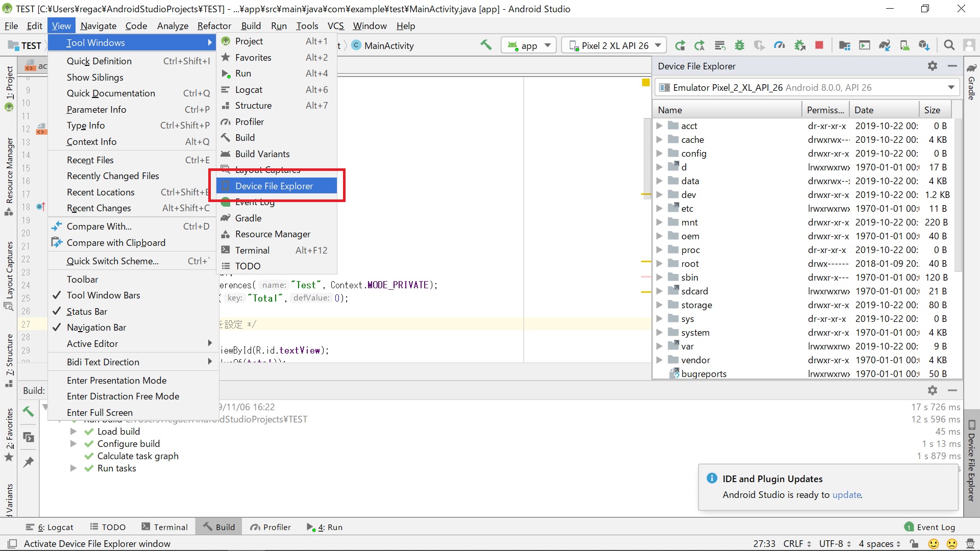Click the Run app icon
Screen dimensions: 980x551
coord(680,45)
